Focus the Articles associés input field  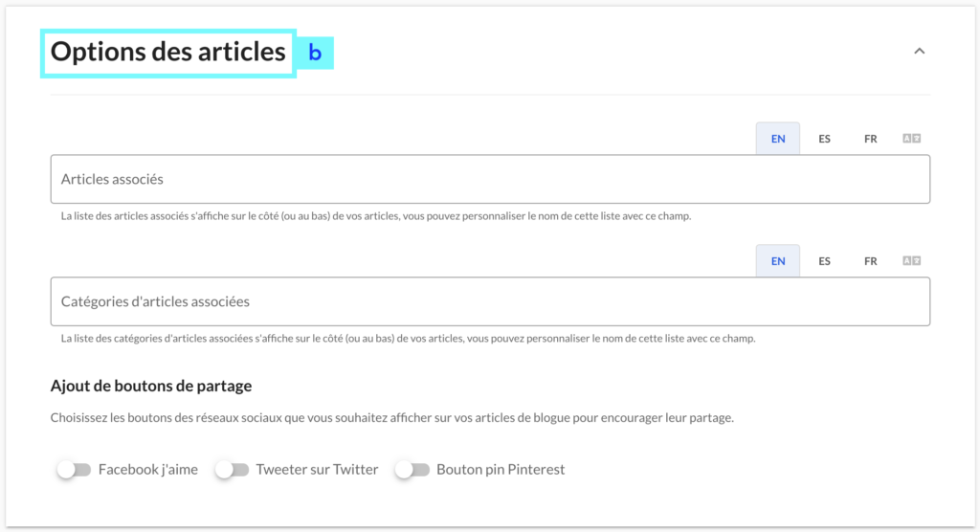pos(490,180)
